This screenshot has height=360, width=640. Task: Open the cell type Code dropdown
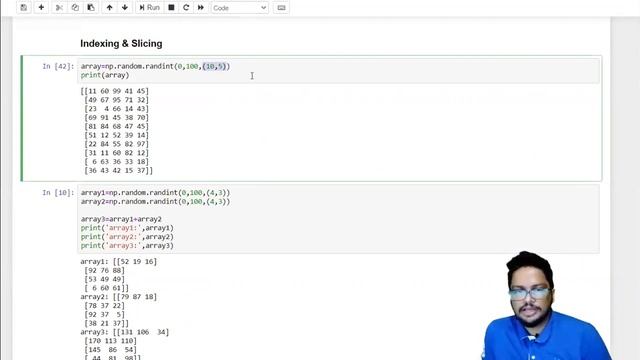(240, 8)
